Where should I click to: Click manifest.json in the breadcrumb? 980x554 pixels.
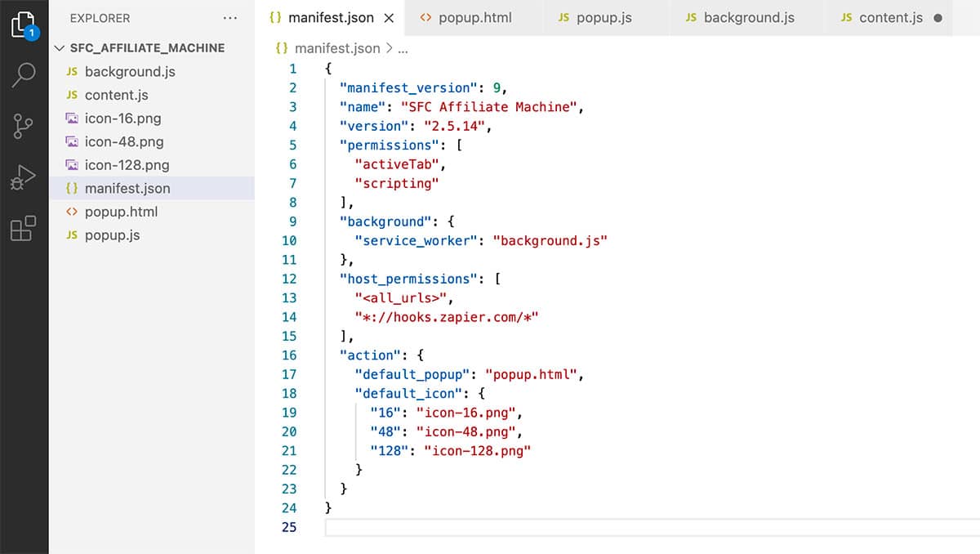click(x=336, y=48)
